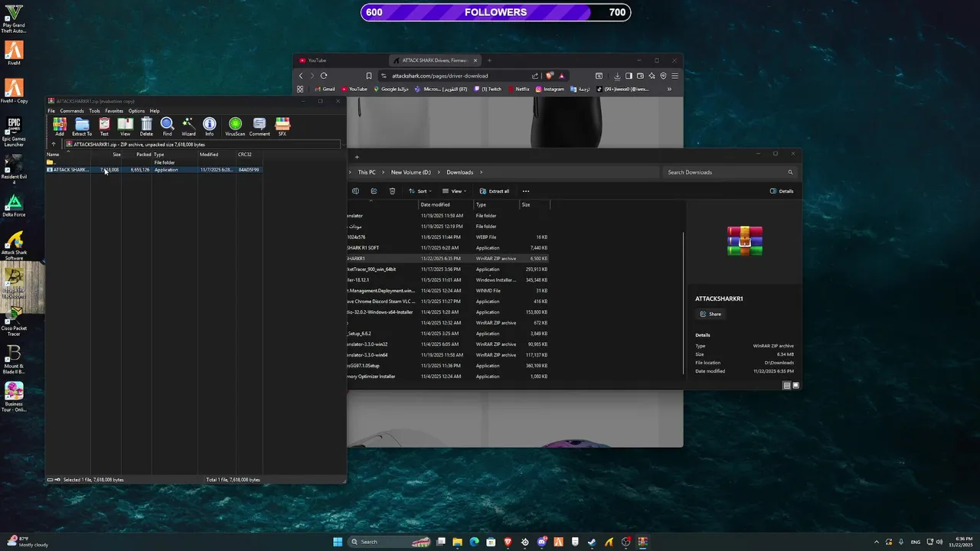Switch Explorer to details list view
The image size is (980, 551).
[786, 386]
